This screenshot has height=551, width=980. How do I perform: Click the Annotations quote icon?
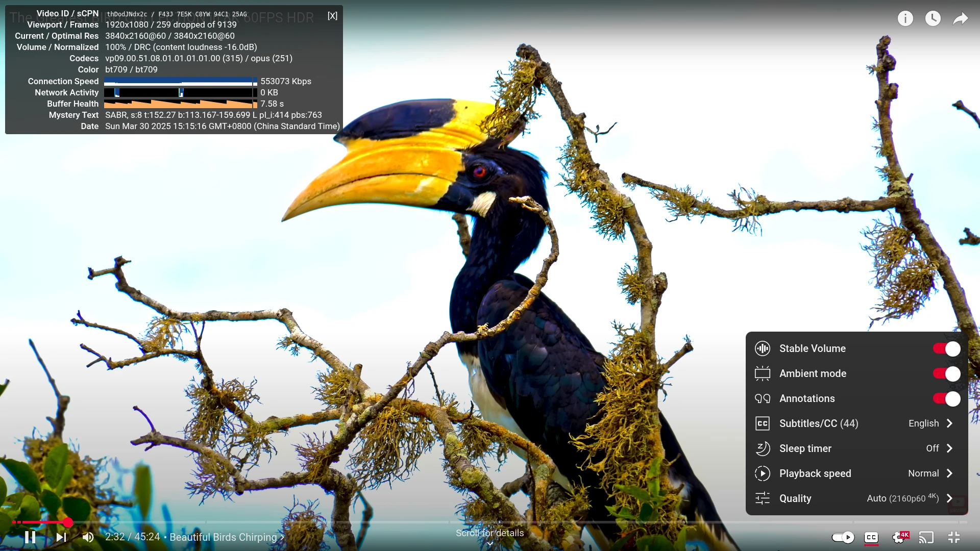click(x=763, y=398)
